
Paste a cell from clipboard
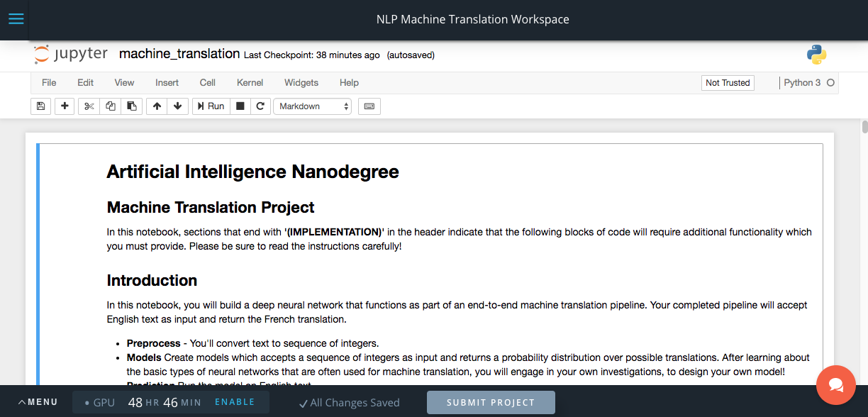click(132, 106)
